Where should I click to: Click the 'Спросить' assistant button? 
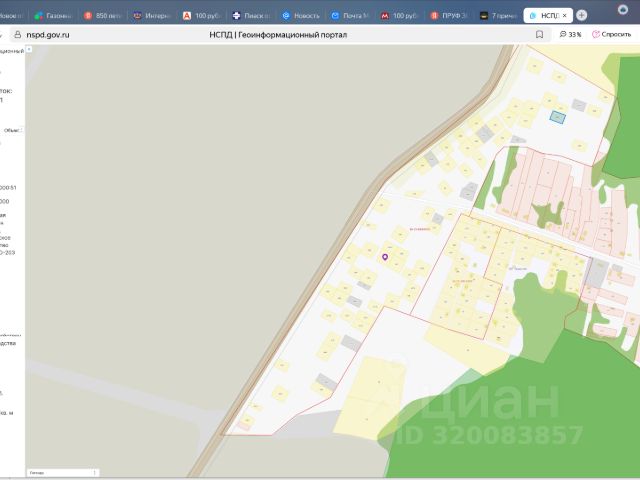coord(611,35)
